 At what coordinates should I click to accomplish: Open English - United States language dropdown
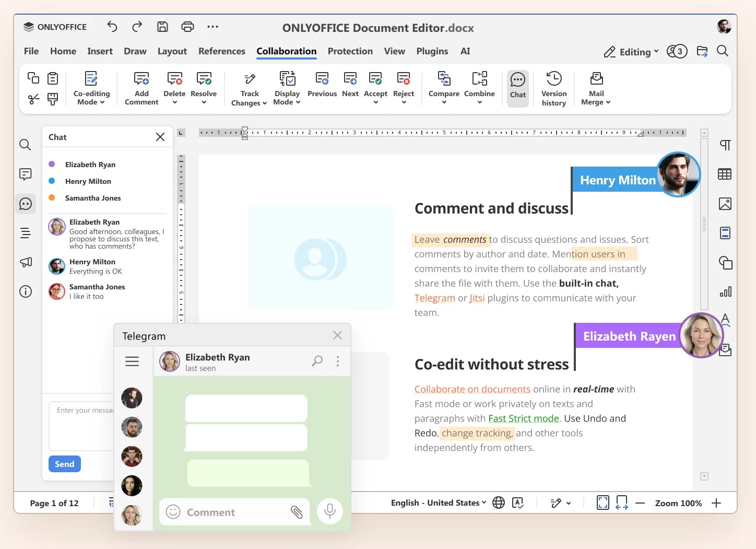coord(439,503)
